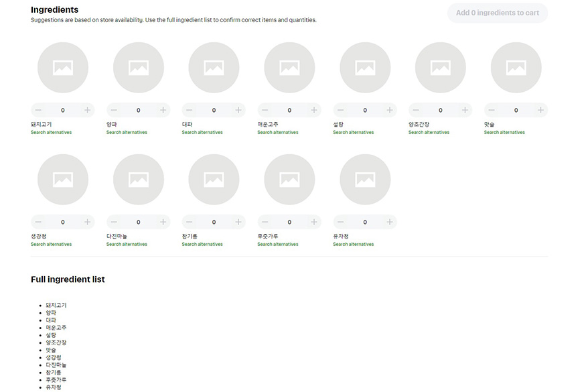Click minus icon for 참기름
The image size is (588, 392).
[x=190, y=222]
